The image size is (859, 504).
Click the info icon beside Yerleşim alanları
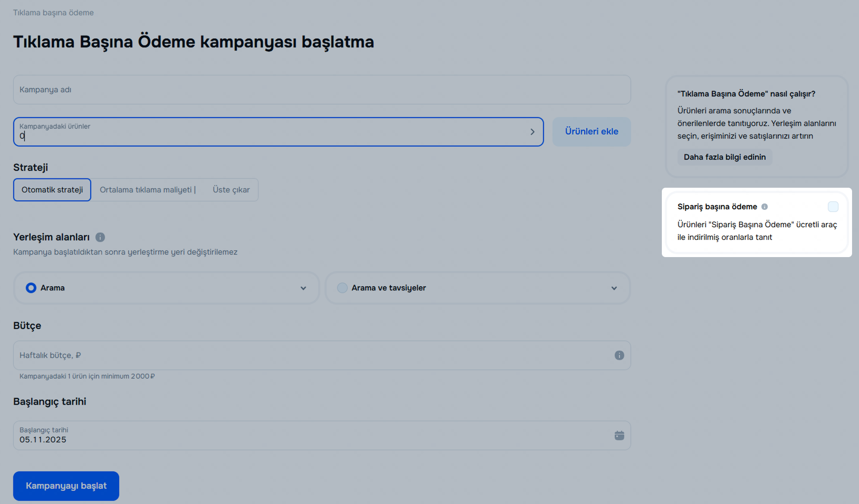[x=100, y=237]
